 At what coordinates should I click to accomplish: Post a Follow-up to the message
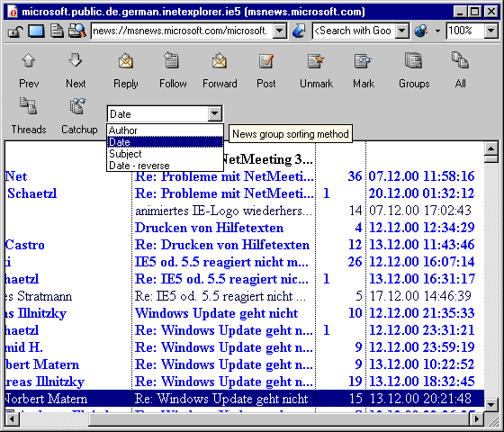(x=173, y=70)
